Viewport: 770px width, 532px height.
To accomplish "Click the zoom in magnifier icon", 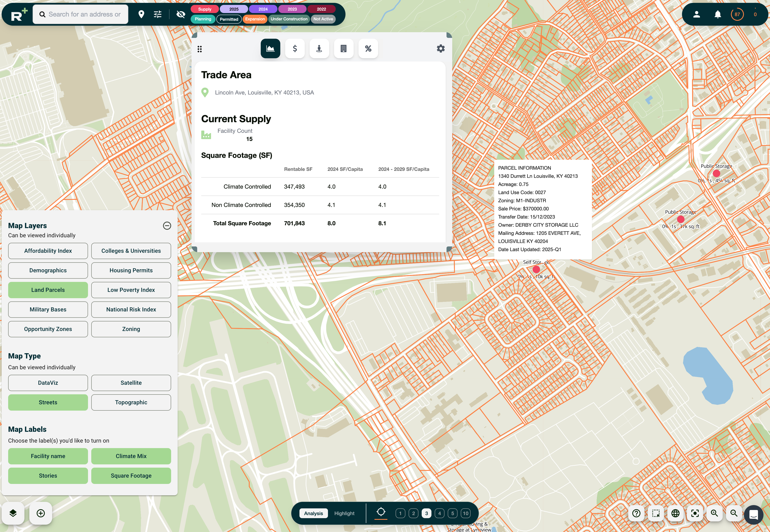I will [714, 513].
